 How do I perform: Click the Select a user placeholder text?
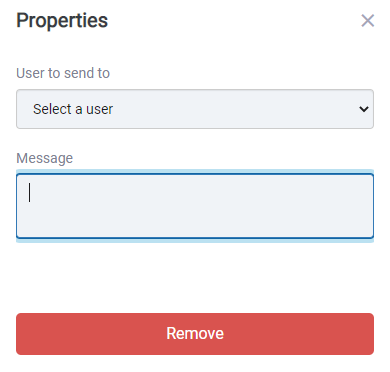point(73,109)
